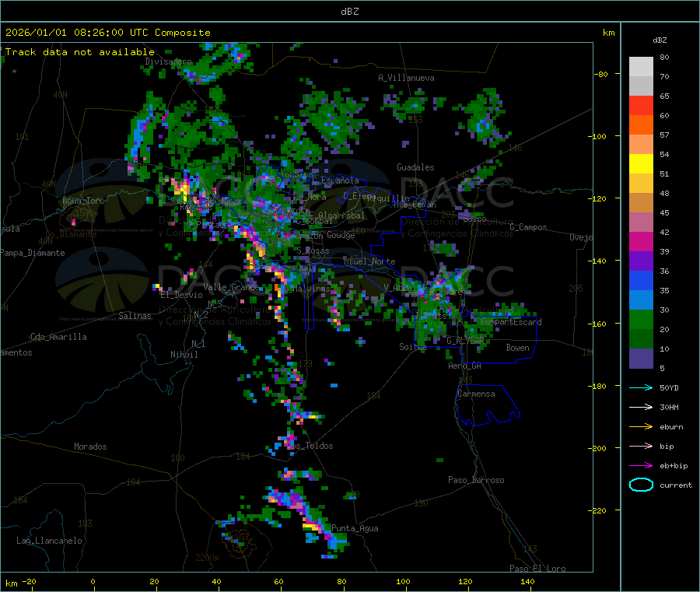The width and height of the screenshot is (700, 592).
Task: Click the 2026/01/01 08:26:00 UTC Composite timestamp
Action: 107,33
